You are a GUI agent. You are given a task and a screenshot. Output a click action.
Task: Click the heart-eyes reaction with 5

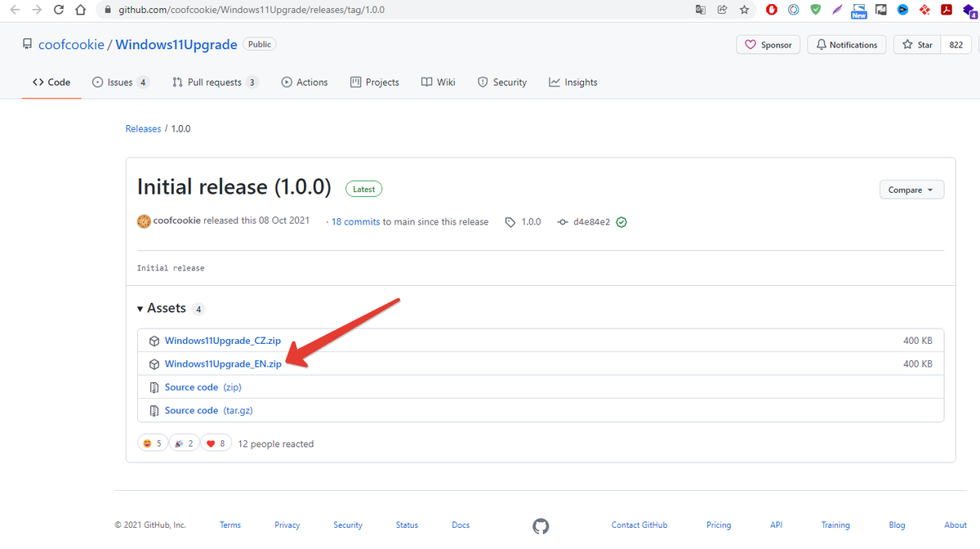pyautogui.click(x=153, y=444)
